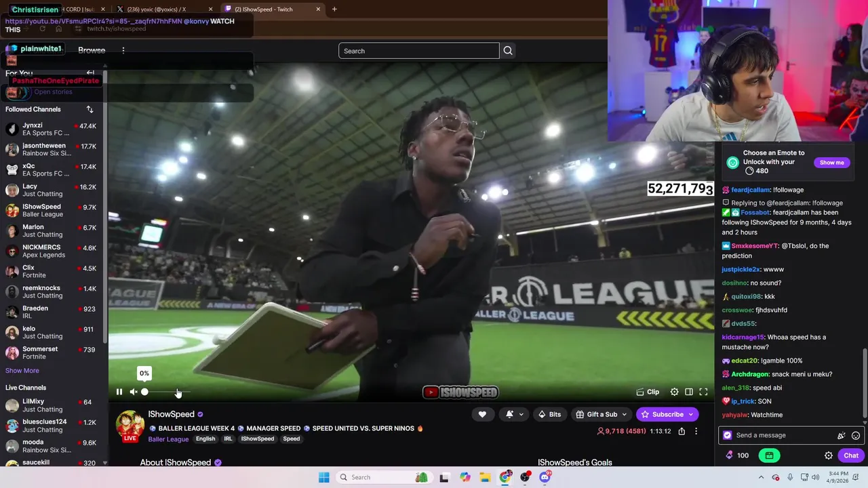Viewport: 868px width, 488px height.
Task: Click the purple Subscribe button
Action: coord(667,414)
